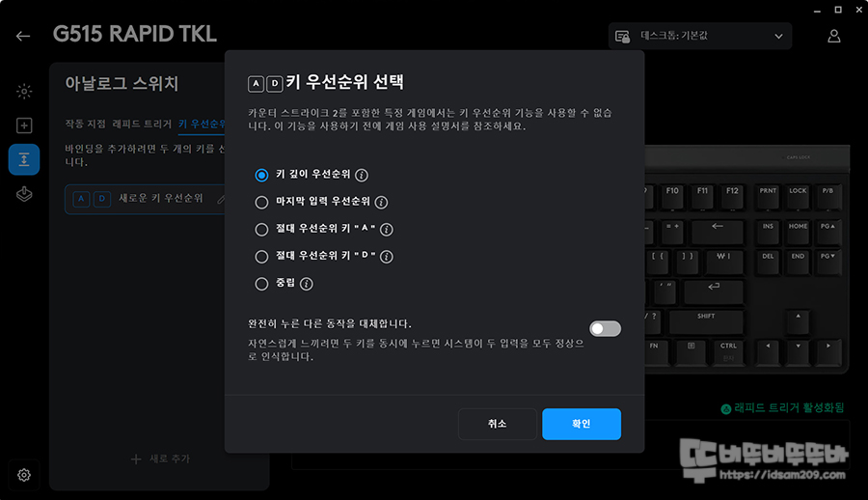Screen dimensions: 868x500
Task: Open the lighting (sun) sidebar icon
Action: click(24, 91)
